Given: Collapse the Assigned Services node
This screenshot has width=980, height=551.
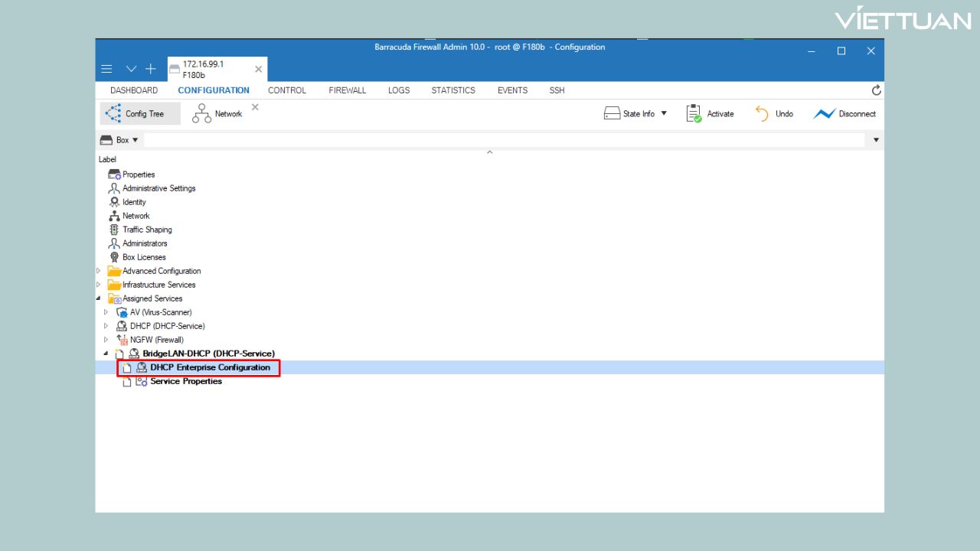Looking at the screenshot, I should 99,298.
